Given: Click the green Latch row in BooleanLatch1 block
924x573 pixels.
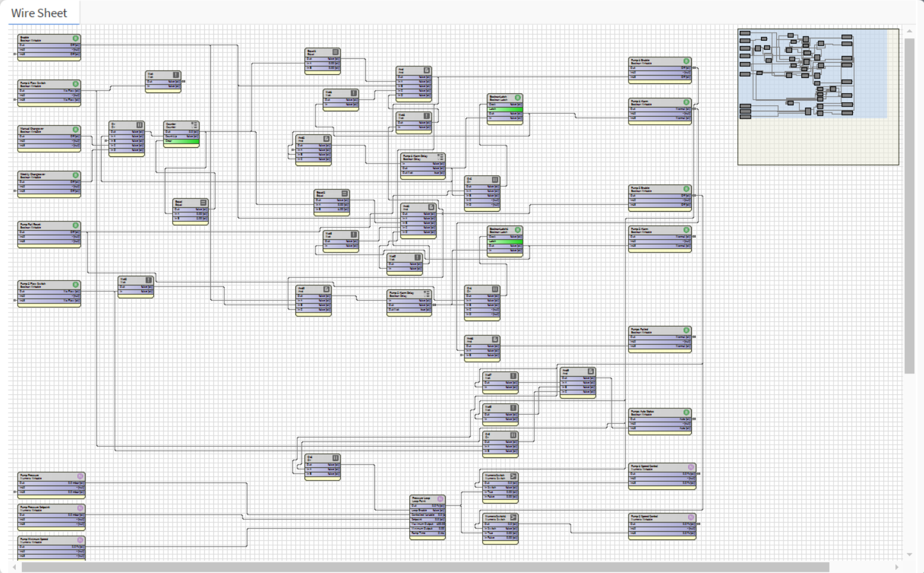Looking at the screenshot, I should pos(505,241).
